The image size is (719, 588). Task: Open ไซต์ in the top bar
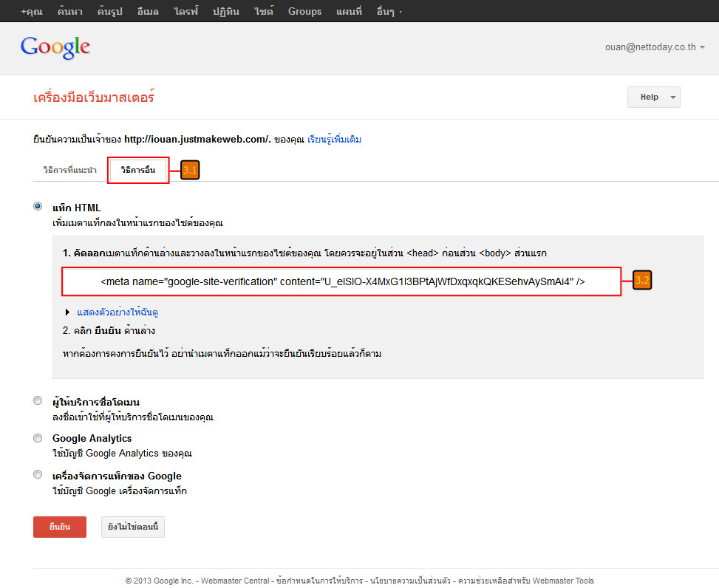(264, 12)
